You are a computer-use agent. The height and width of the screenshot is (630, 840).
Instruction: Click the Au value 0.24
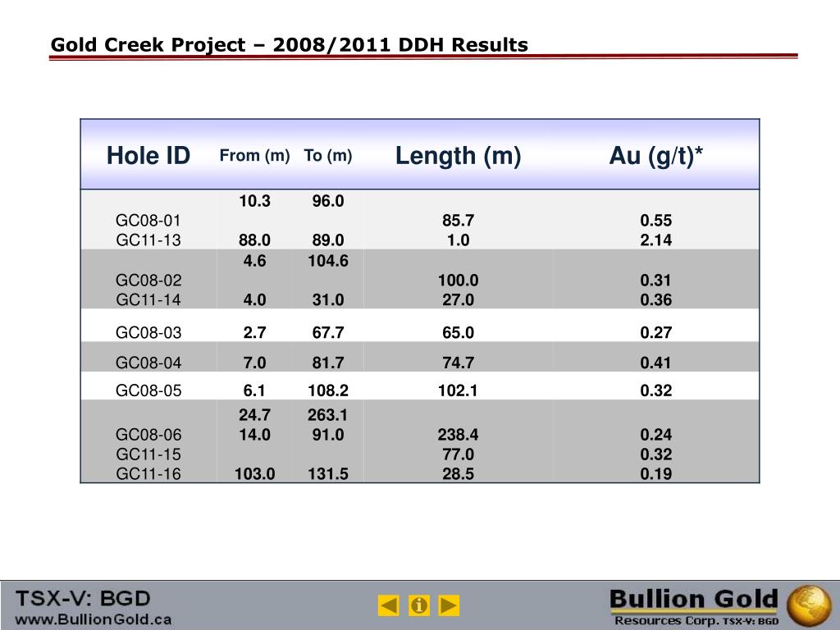point(655,435)
